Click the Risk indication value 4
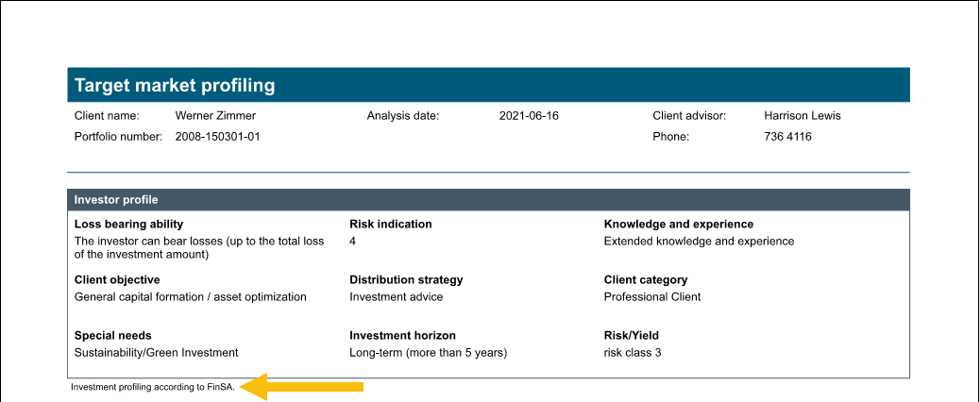 pyautogui.click(x=353, y=241)
